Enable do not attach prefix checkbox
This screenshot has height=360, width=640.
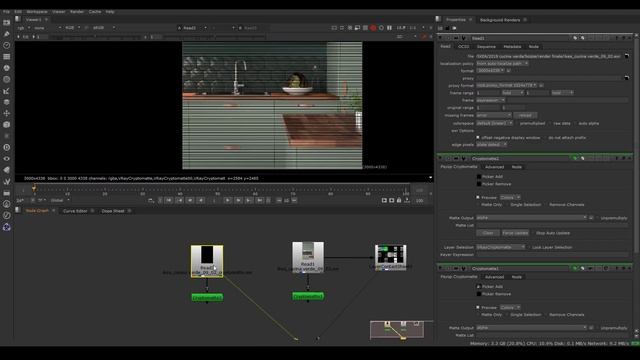pyautogui.click(x=544, y=138)
